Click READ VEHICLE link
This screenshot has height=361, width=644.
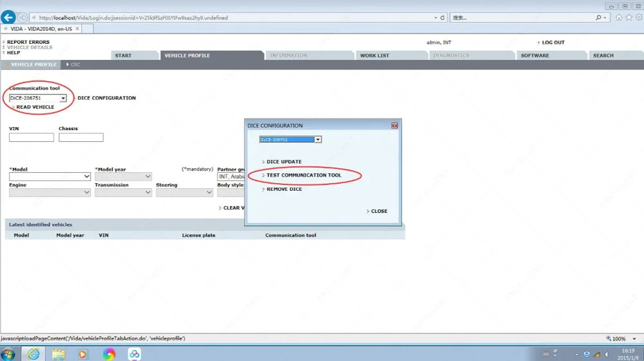[35, 107]
